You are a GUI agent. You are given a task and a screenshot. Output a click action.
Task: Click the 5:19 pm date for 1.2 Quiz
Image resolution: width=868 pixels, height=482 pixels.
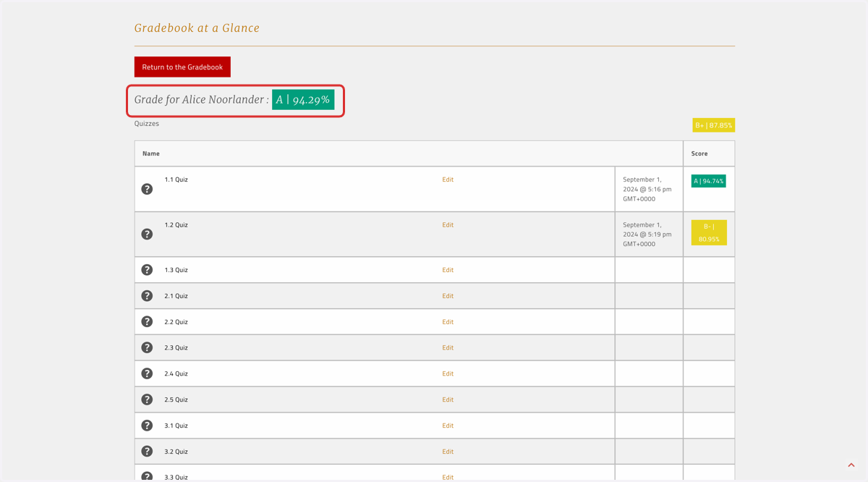click(647, 234)
